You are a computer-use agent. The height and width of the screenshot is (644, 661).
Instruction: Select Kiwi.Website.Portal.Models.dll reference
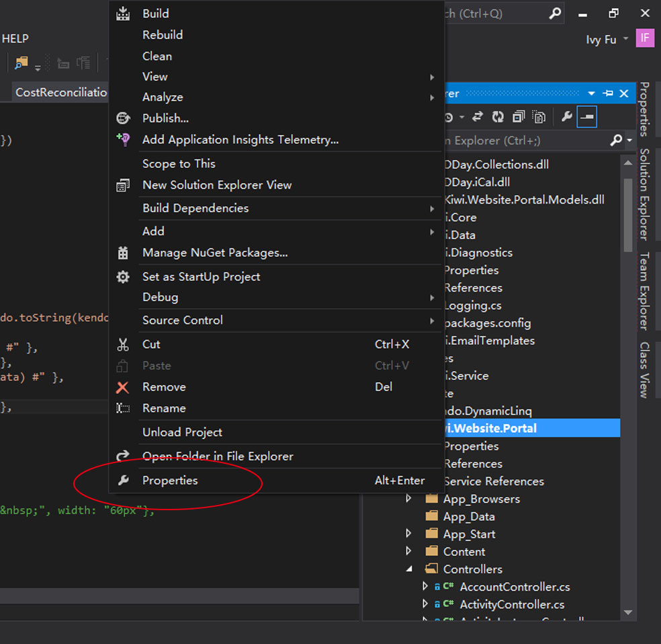pyautogui.click(x=525, y=200)
